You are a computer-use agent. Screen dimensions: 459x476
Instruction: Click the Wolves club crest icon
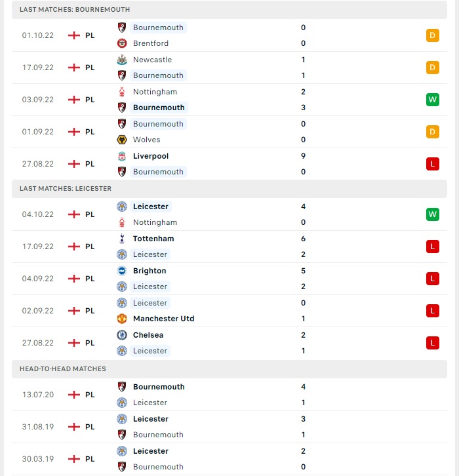(x=122, y=140)
